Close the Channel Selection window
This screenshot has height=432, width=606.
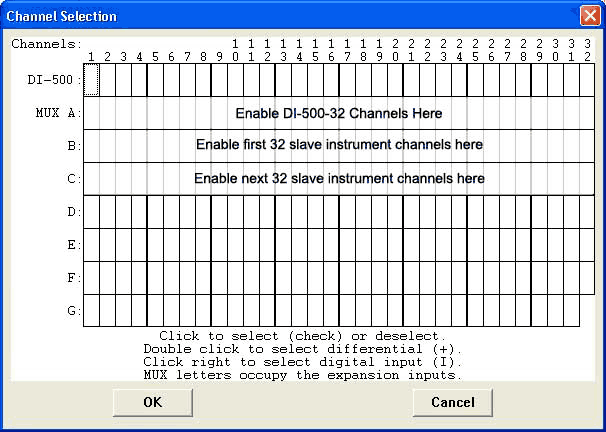pos(590,16)
